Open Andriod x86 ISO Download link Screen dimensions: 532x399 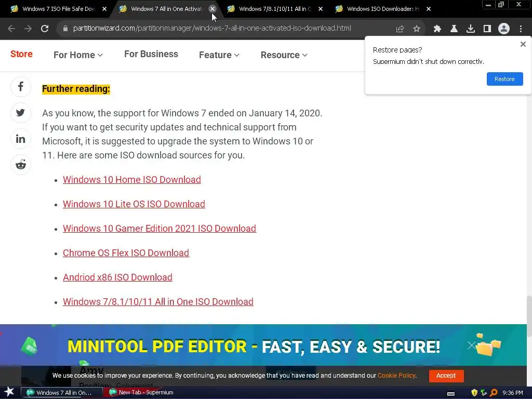(x=117, y=277)
